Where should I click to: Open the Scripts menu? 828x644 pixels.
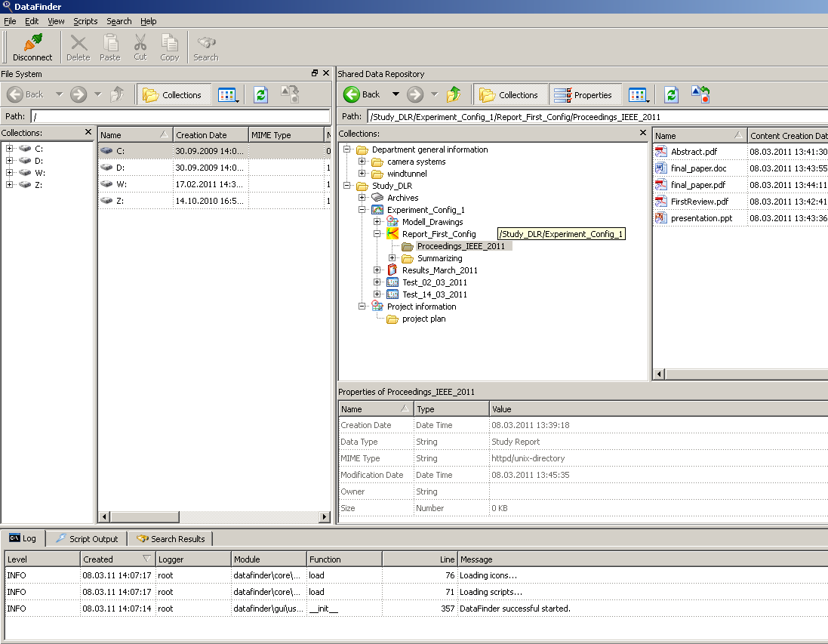[85, 21]
